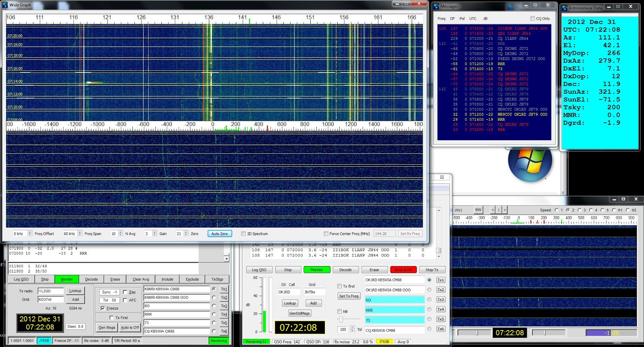Click the Gain spinner arrows
Image resolution: width=644 pixels, height=347 pixels.
tap(155, 233)
